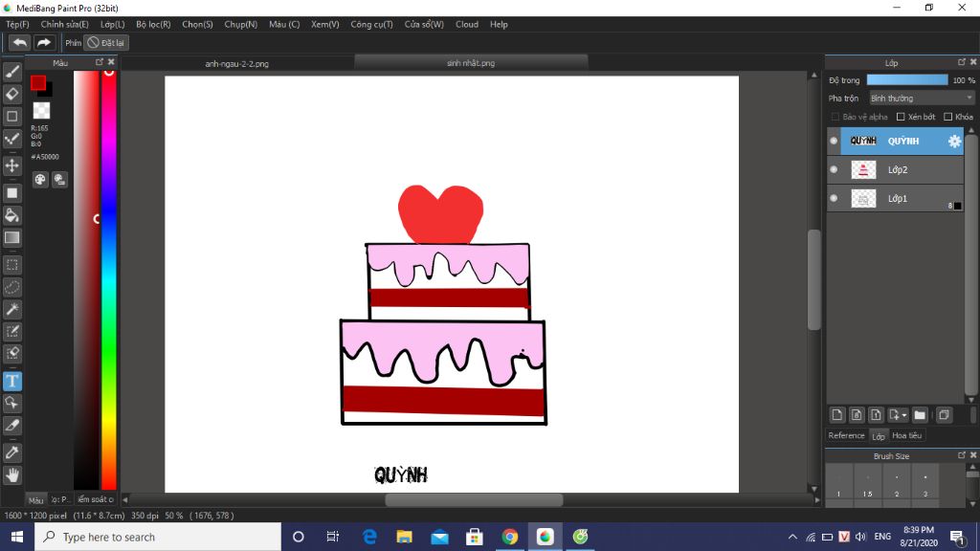980x551 pixels.
Task: Select the Fill rectangle tool
Action: [11, 193]
